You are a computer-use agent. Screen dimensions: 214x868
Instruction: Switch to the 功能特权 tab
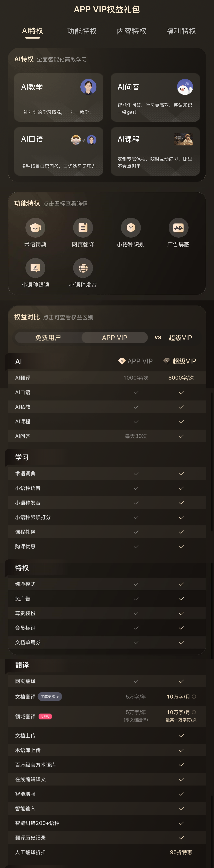coord(82,31)
